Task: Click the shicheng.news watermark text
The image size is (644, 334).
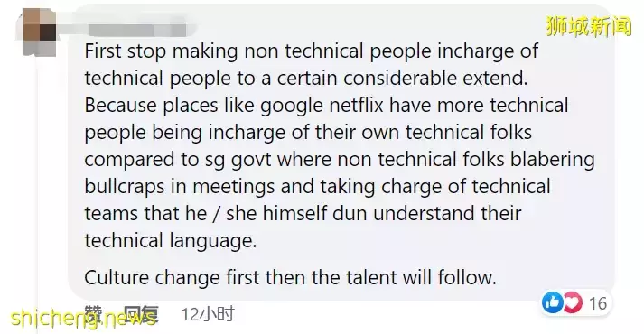Action: coord(83,318)
